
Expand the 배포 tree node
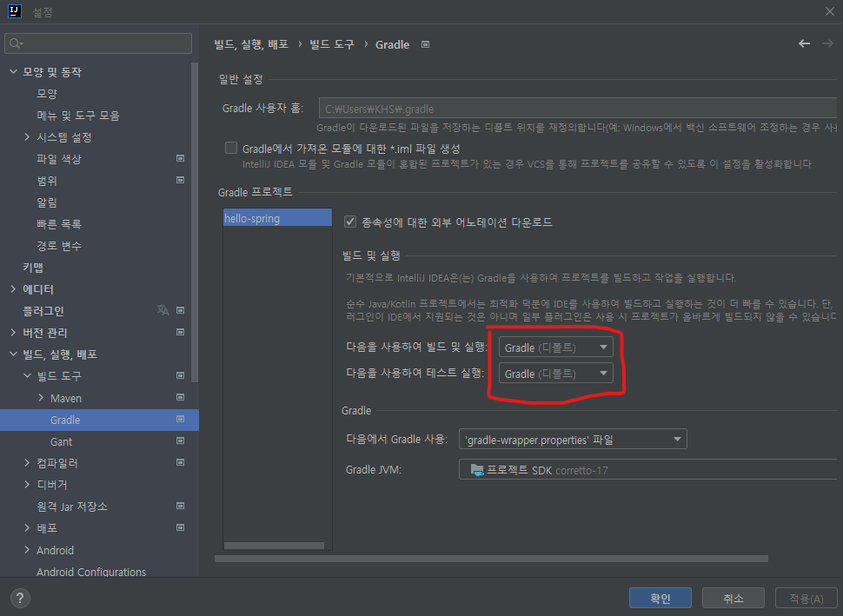[27, 528]
